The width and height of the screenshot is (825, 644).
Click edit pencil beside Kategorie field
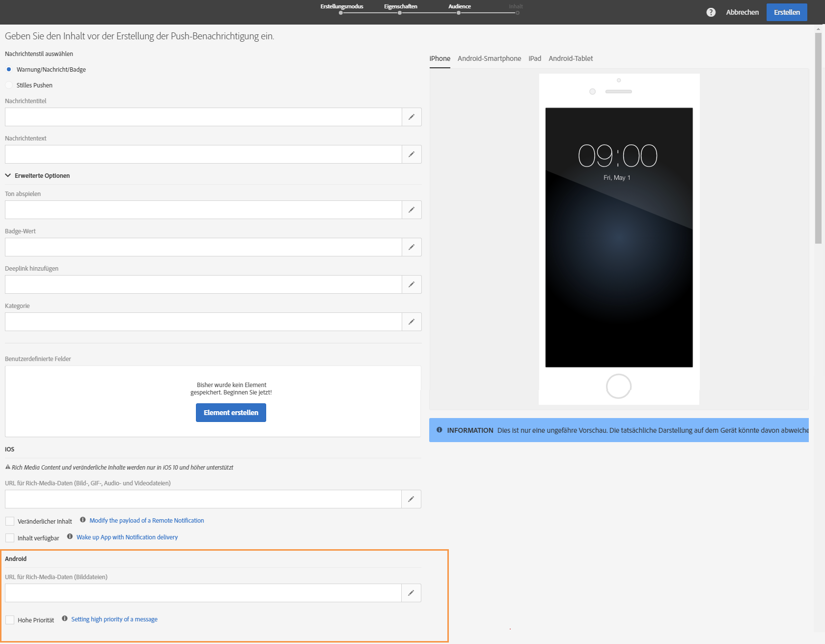412,322
